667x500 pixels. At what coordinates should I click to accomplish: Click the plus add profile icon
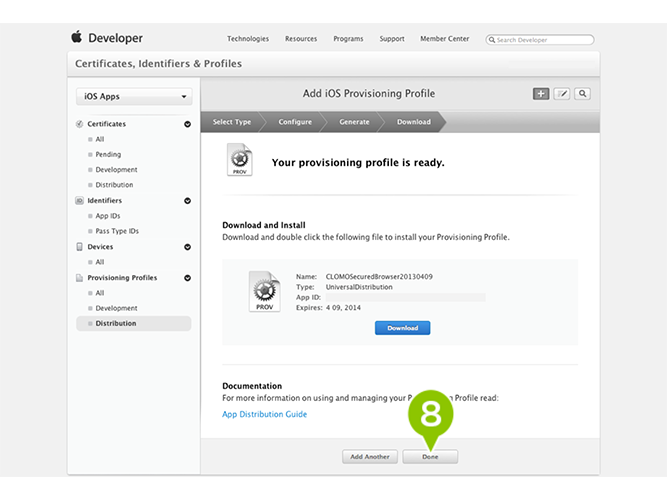point(541,94)
